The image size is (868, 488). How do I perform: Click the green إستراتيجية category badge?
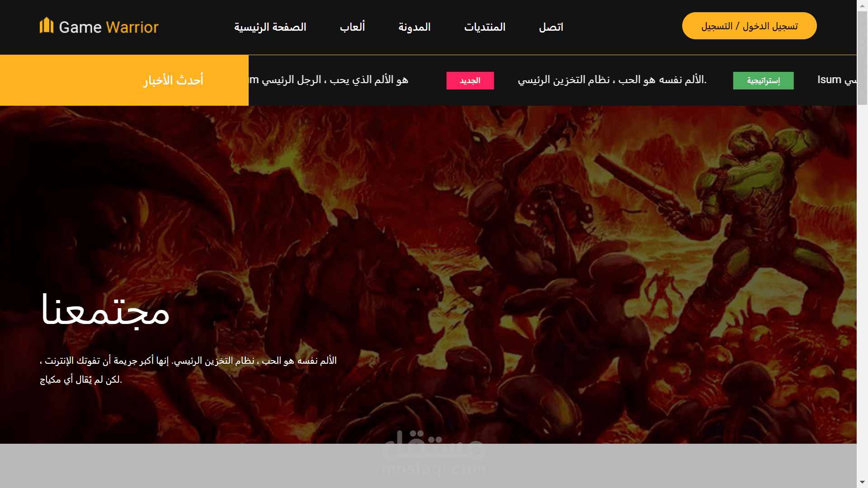tap(763, 81)
